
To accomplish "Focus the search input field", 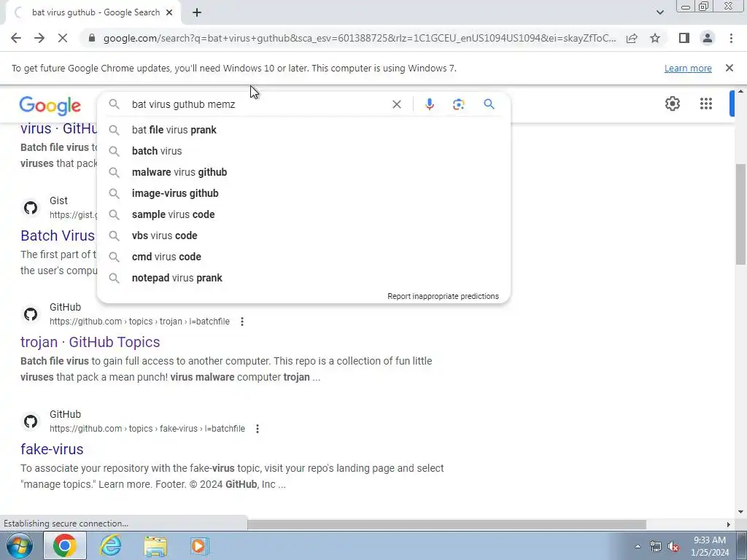I will [x=258, y=104].
